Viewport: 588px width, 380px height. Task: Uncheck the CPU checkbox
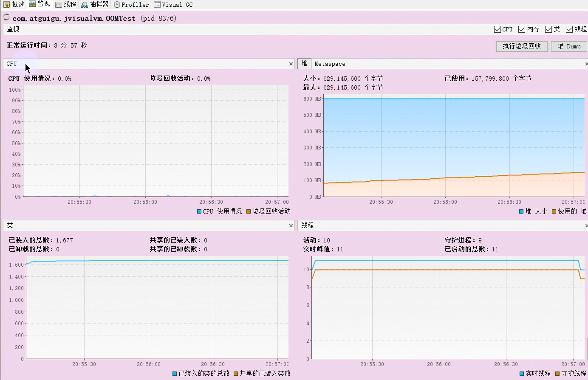pyautogui.click(x=498, y=29)
